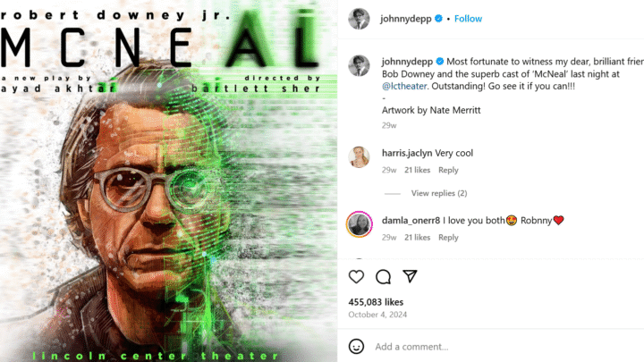Show 21 likes on harris.jaclyn's comment
The width and height of the screenshot is (644, 362).
click(x=418, y=170)
